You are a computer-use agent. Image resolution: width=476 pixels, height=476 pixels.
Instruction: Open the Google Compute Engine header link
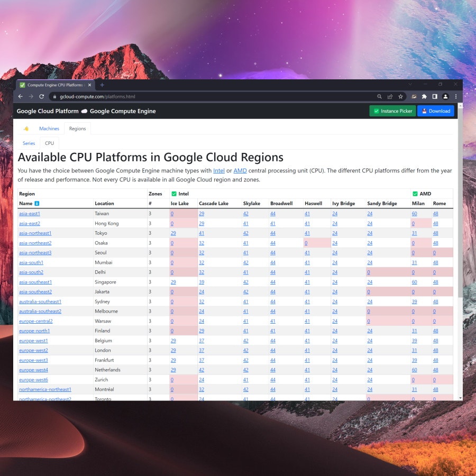point(123,111)
